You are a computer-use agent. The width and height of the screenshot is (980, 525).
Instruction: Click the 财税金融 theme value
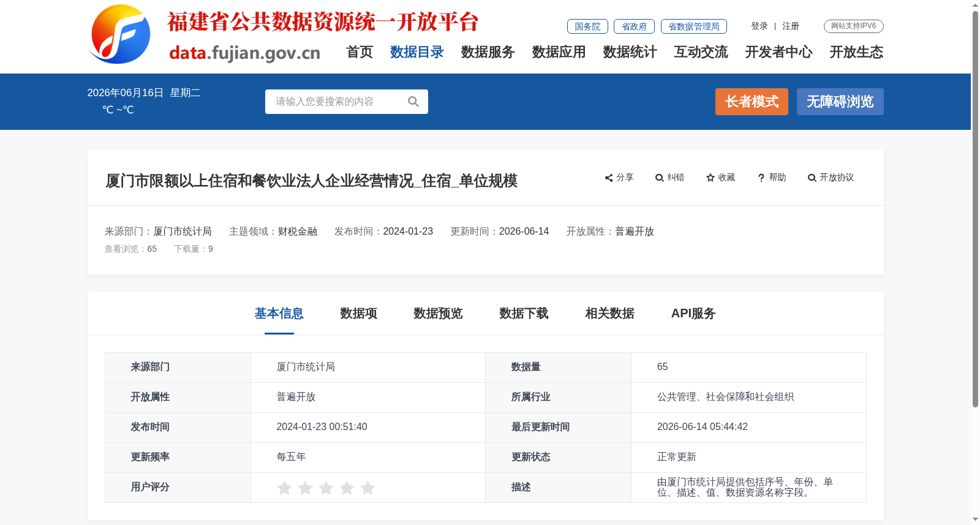tap(298, 232)
